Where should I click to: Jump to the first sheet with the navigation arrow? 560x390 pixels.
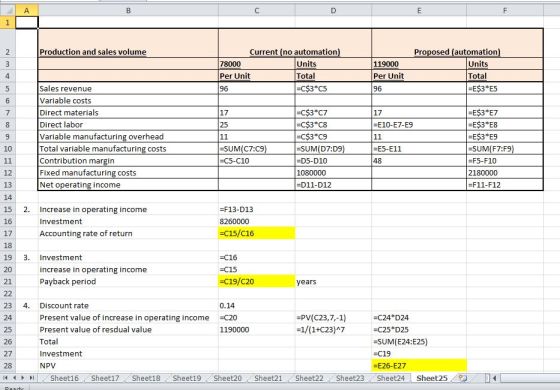6,378
